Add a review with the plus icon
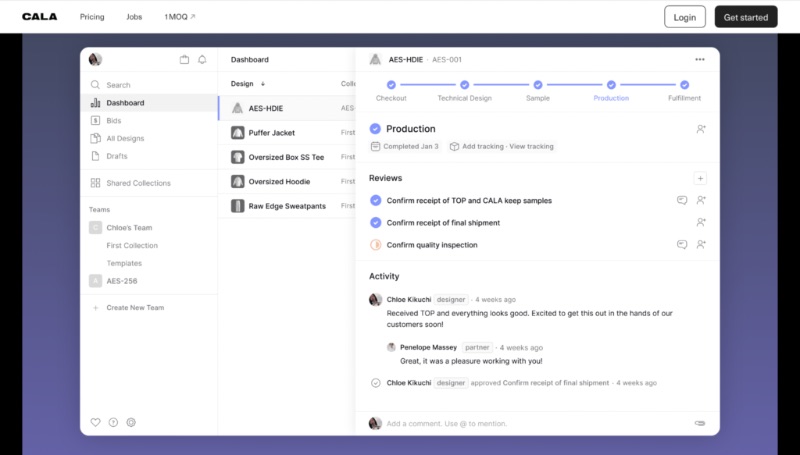Image resolution: width=800 pixels, height=455 pixels. click(x=701, y=178)
